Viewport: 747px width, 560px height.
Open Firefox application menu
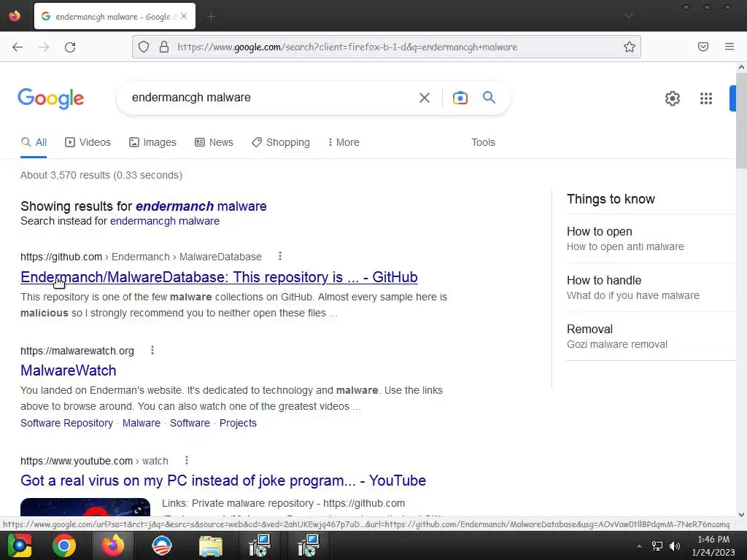pyautogui.click(x=729, y=47)
